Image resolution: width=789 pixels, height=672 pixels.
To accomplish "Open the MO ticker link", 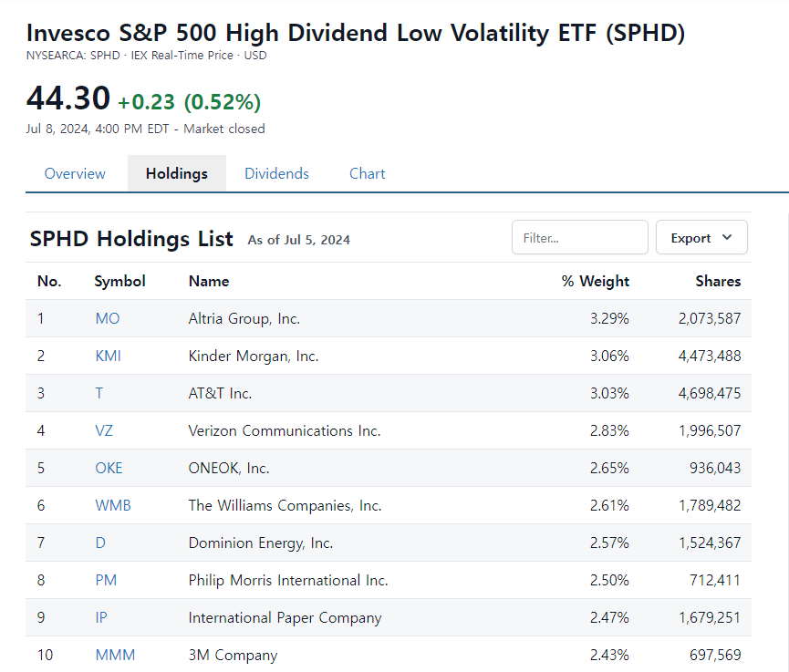I will click(108, 318).
